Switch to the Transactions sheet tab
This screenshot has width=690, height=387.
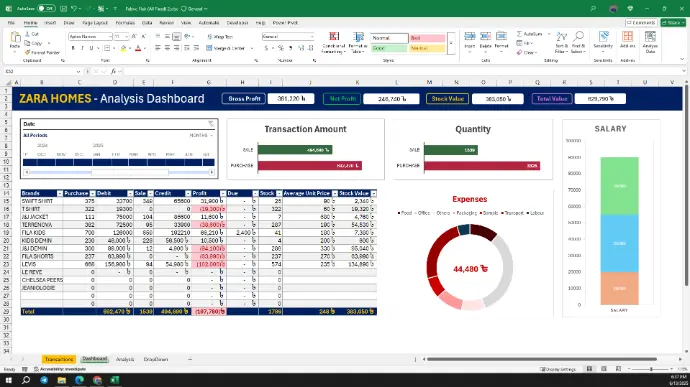pyautogui.click(x=59, y=359)
